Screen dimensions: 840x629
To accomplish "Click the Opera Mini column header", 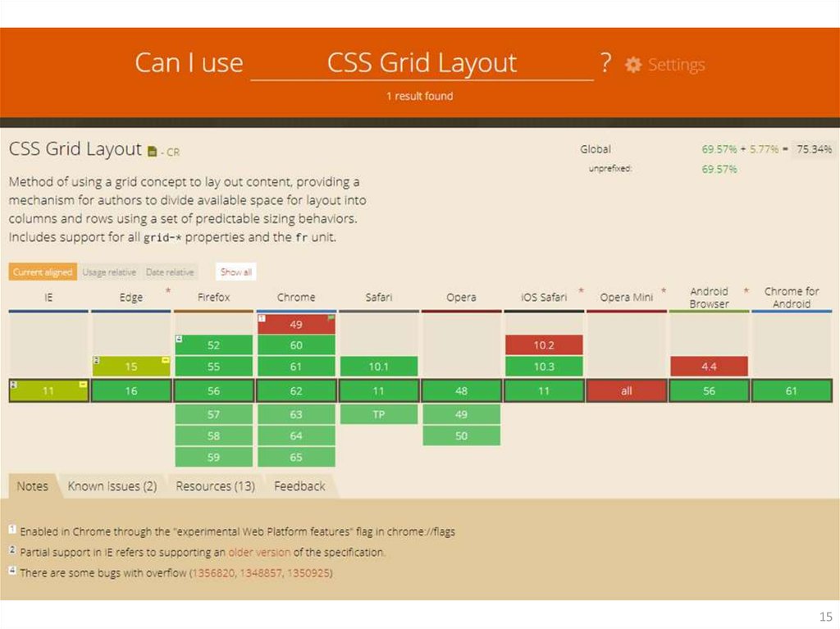I will coord(626,298).
